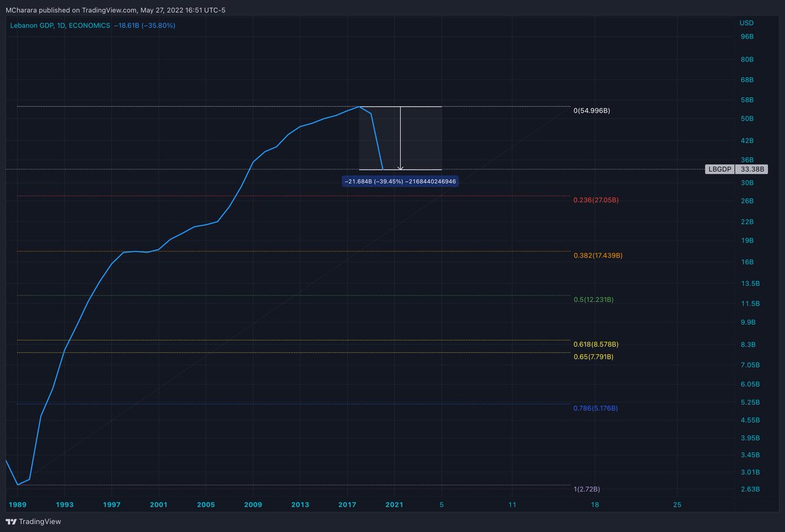Screen dimensions: 785x532
Task: Click the 96B price axis value
Action: pos(746,37)
